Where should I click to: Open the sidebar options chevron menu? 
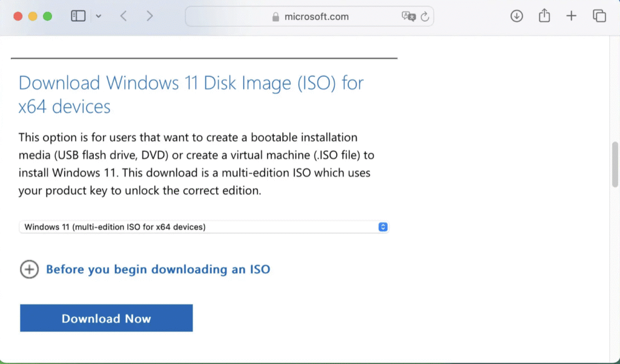click(x=99, y=16)
